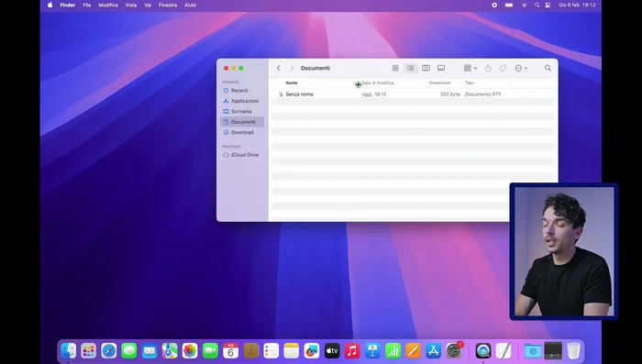Switch Finder to icon view
The width and height of the screenshot is (642, 364).
click(x=395, y=68)
